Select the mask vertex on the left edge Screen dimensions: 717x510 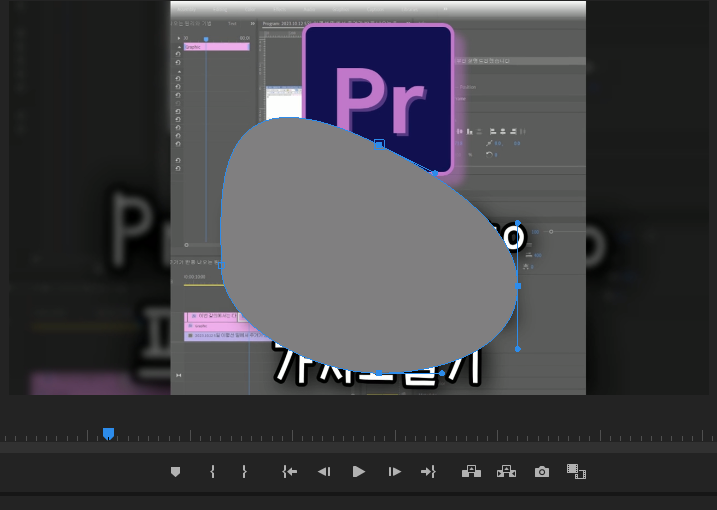pos(221,265)
